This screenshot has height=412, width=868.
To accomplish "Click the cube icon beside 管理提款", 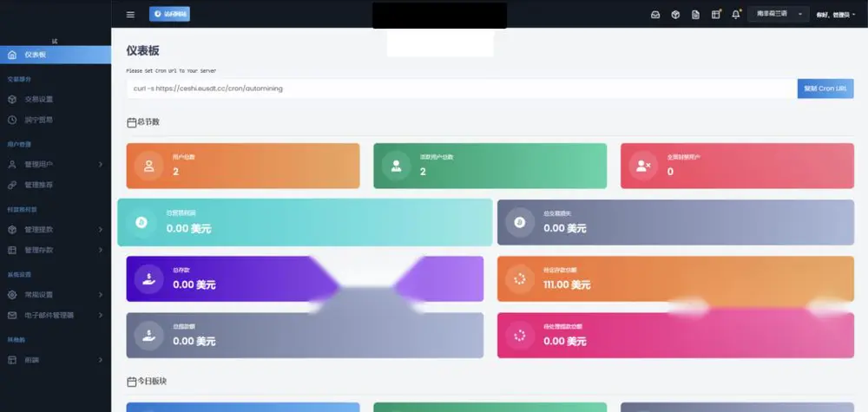I will tap(12, 230).
